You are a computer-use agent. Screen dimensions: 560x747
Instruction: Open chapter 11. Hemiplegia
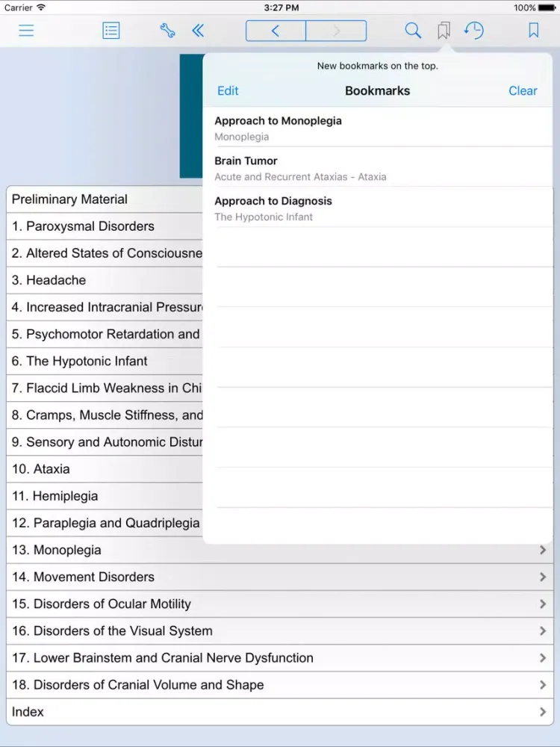pos(105,496)
